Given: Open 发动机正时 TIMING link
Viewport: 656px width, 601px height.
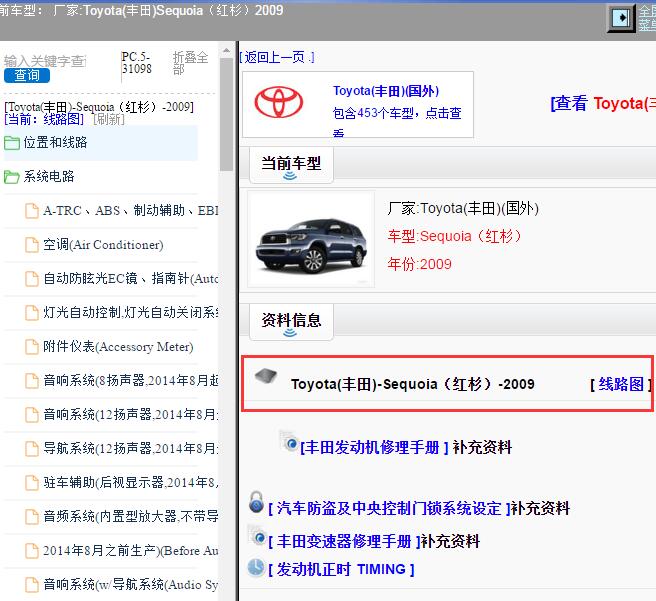Looking at the screenshot, I should click(341, 570).
